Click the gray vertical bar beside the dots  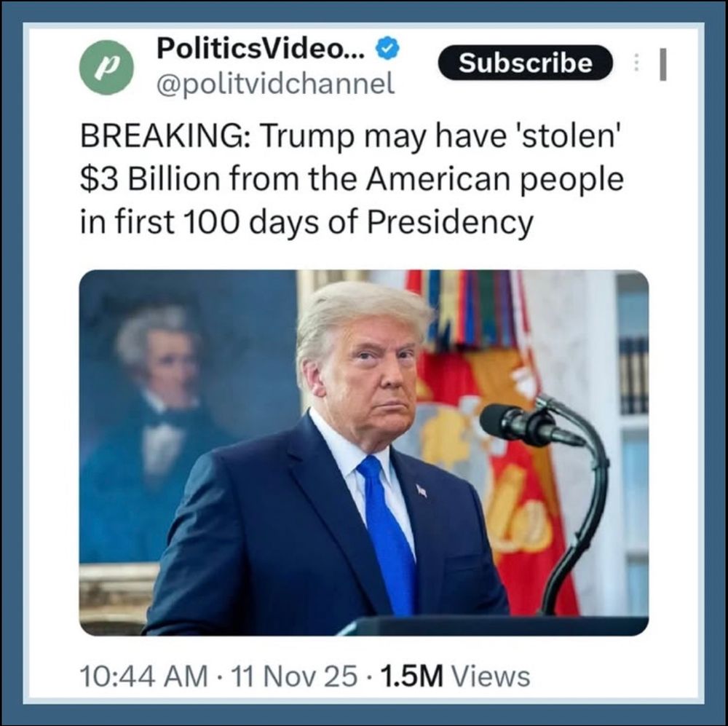coord(663,65)
